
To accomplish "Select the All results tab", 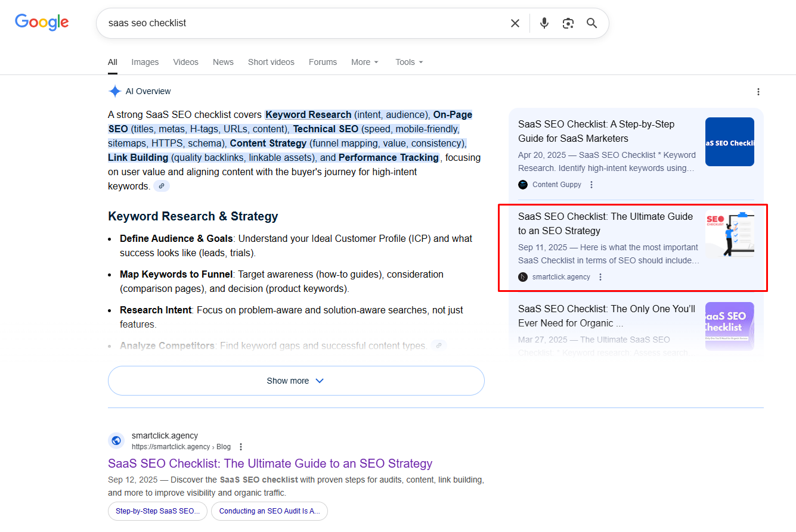I will (113, 62).
